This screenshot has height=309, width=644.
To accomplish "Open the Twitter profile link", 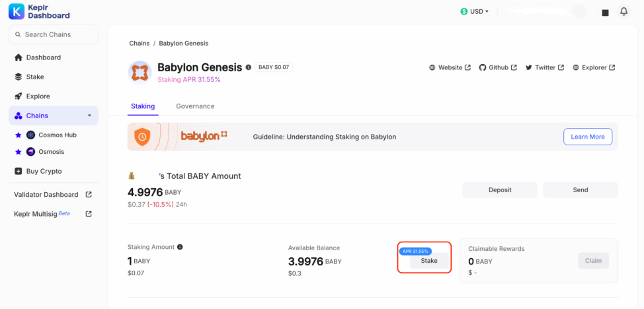I will 545,67.
